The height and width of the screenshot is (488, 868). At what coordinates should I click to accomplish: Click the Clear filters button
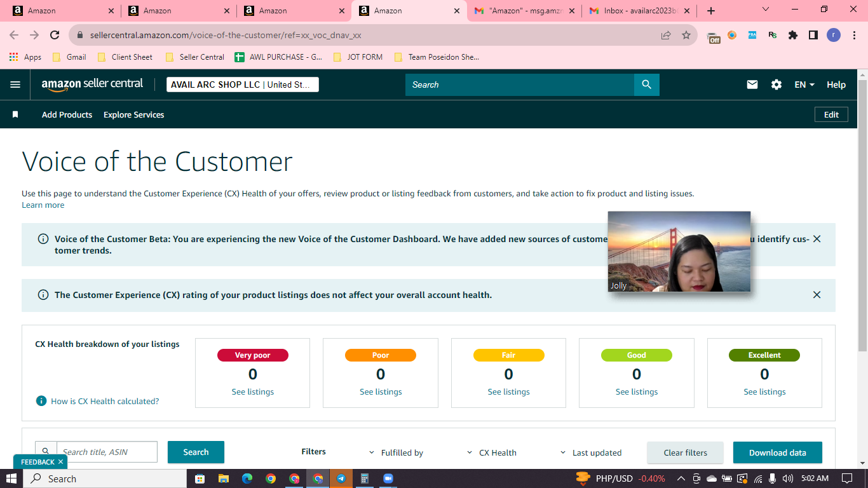coord(685,452)
